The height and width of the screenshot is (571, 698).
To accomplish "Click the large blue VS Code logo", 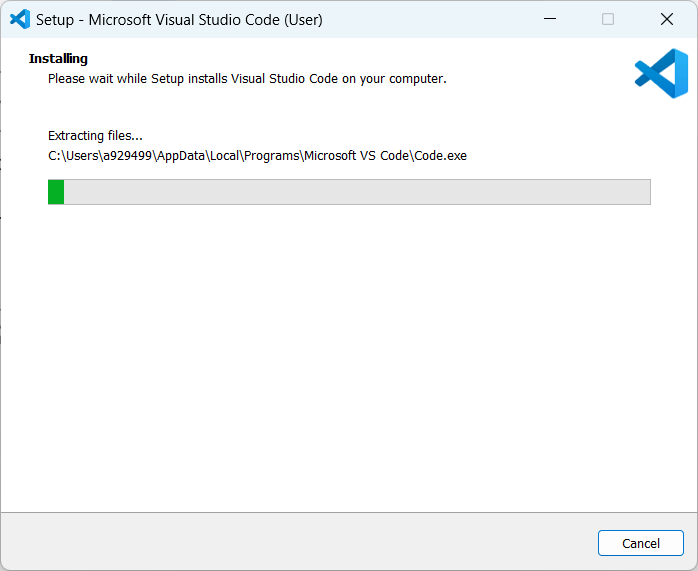I will 661,74.
